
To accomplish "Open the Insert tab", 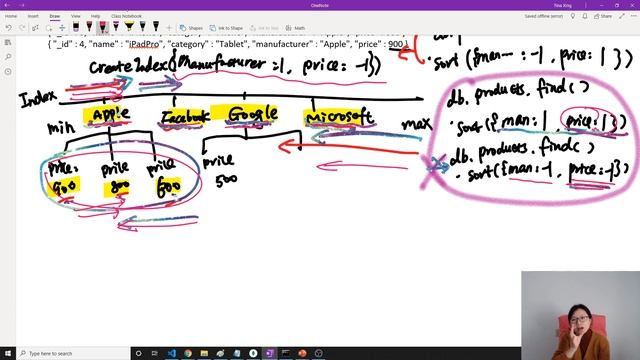I will pos(33,16).
